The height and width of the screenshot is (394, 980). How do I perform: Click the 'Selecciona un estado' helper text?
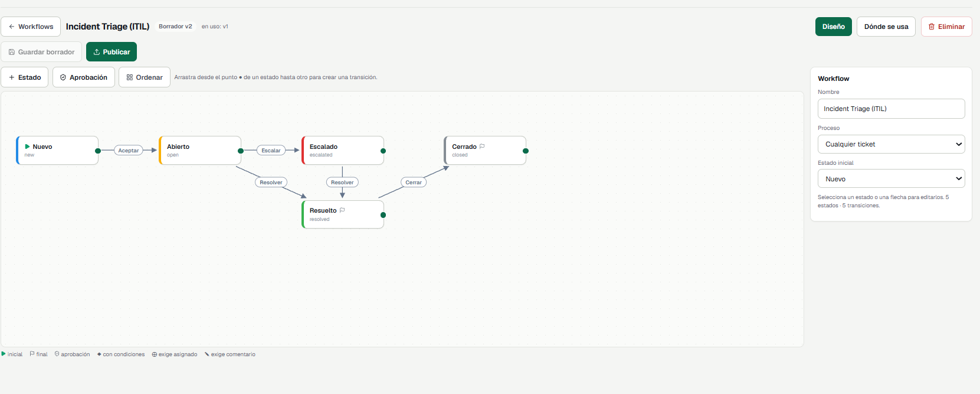pos(883,201)
